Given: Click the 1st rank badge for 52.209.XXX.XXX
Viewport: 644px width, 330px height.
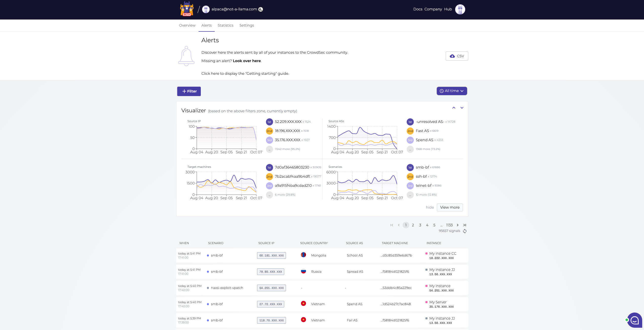Looking at the screenshot, I should tap(269, 122).
